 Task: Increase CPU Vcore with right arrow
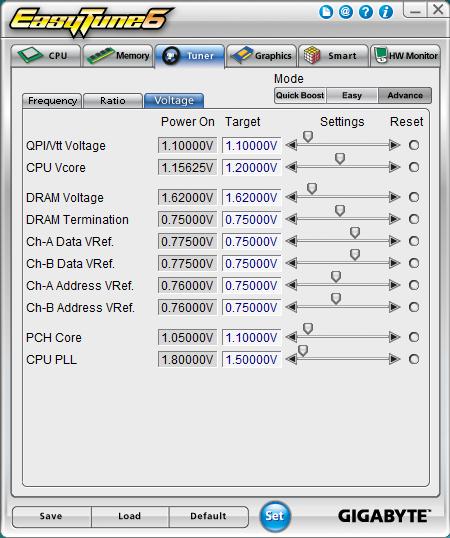395,167
